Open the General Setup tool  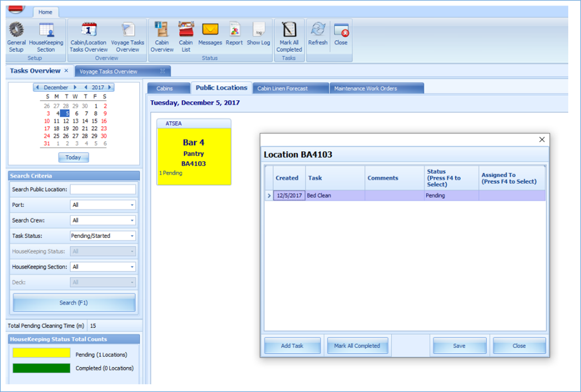(x=16, y=36)
